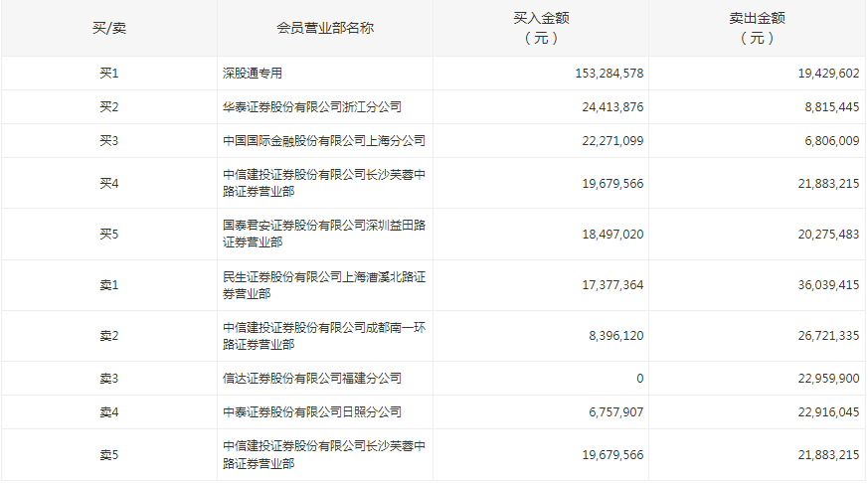Viewport: 868px width, 483px height.
Task: Click the 买入金额(元) column header
Action: (x=541, y=28)
